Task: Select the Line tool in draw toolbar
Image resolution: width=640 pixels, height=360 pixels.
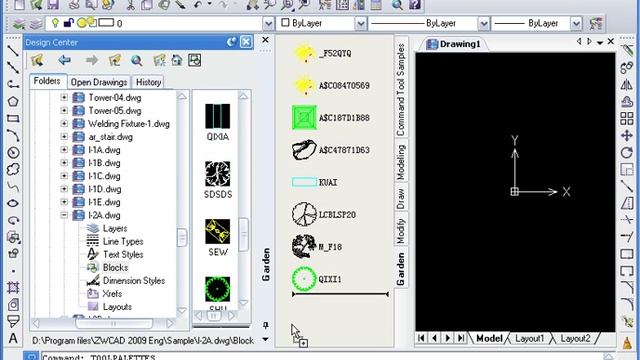Action: 13,50
